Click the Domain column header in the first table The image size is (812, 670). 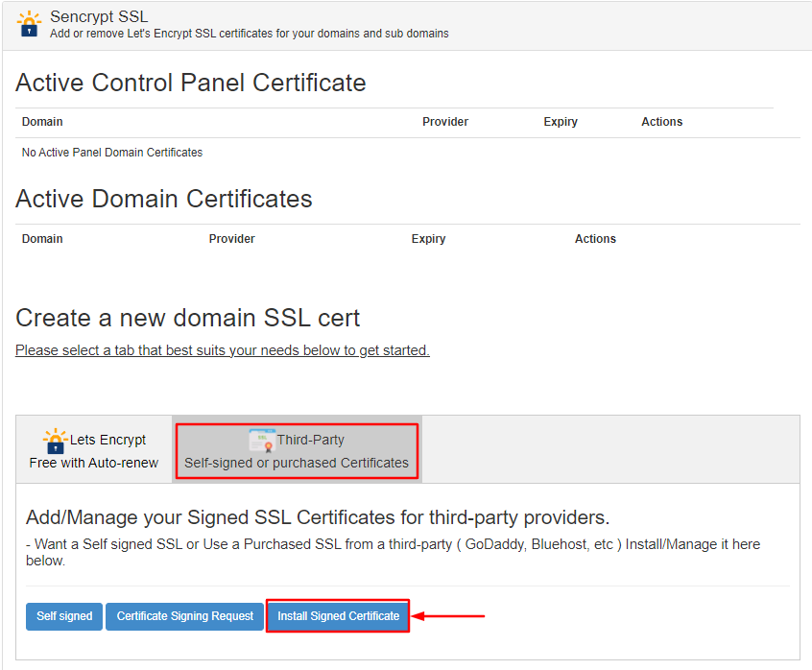42,122
